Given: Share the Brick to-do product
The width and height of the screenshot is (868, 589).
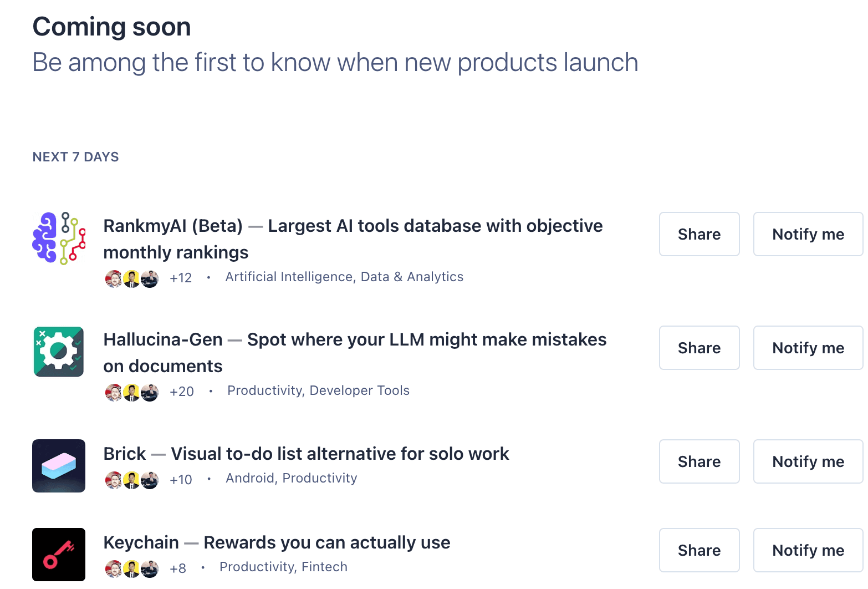Looking at the screenshot, I should [699, 461].
